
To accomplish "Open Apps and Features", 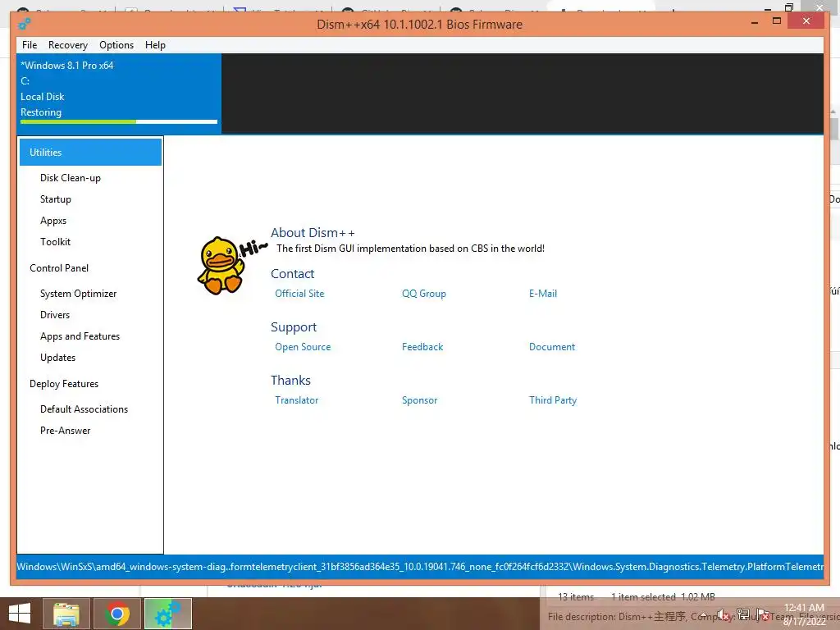I will [x=80, y=336].
